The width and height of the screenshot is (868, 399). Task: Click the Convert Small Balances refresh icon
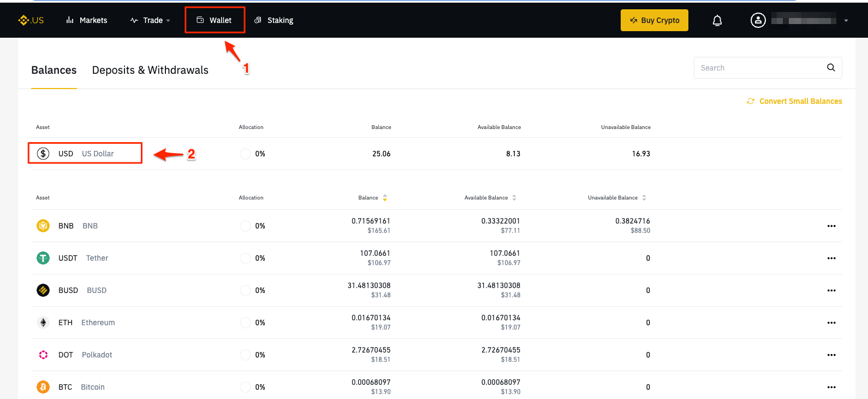751,101
